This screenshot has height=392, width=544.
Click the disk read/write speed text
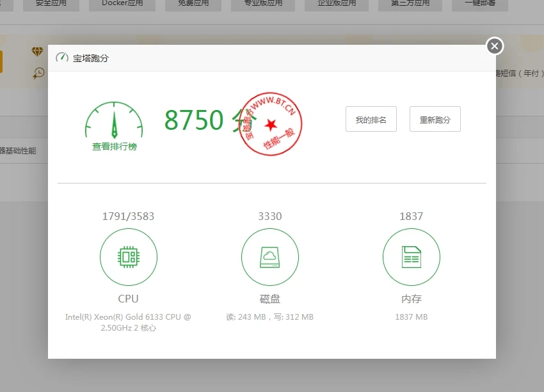coord(269,317)
